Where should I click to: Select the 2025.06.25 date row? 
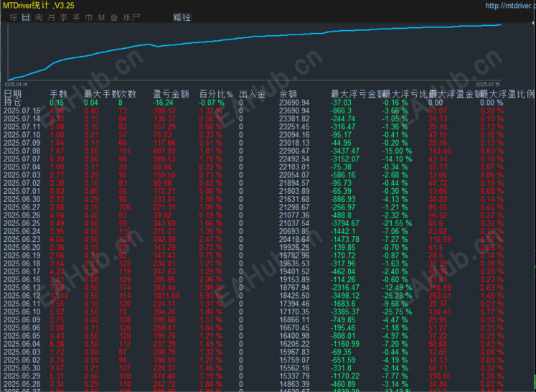[22, 223]
